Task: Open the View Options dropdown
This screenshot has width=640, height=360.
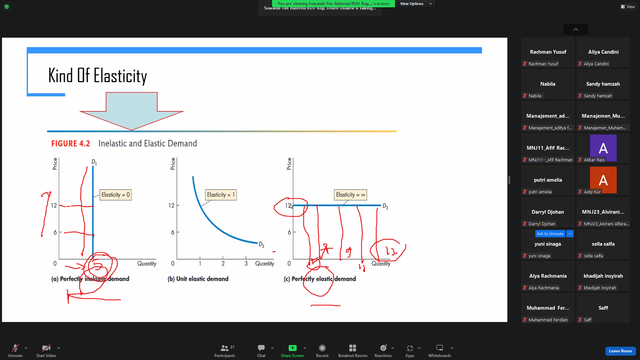Action: point(416,4)
